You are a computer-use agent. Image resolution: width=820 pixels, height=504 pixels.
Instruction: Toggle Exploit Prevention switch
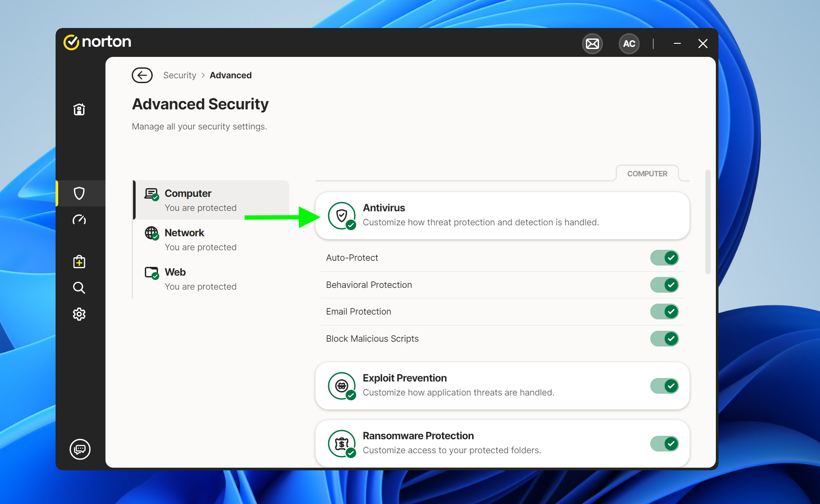coord(664,386)
